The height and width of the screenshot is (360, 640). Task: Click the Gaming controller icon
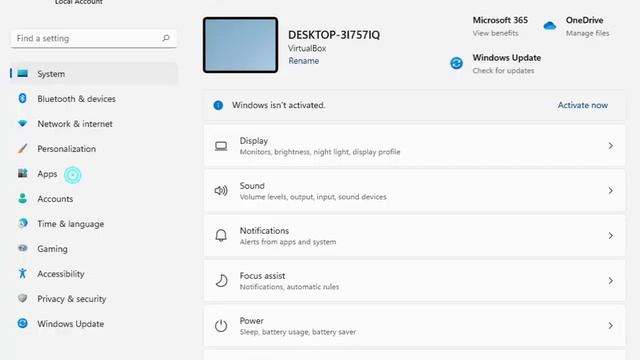coord(22,248)
